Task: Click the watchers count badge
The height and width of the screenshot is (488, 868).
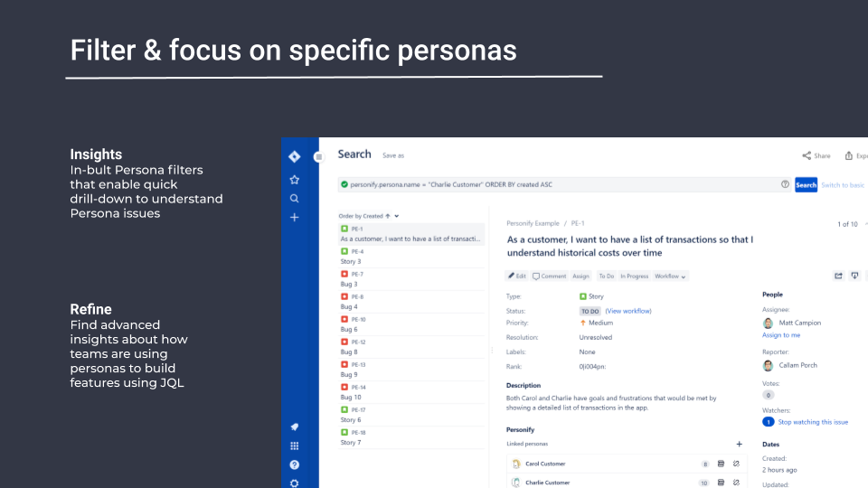Action: pyautogui.click(x=769, y=422)
